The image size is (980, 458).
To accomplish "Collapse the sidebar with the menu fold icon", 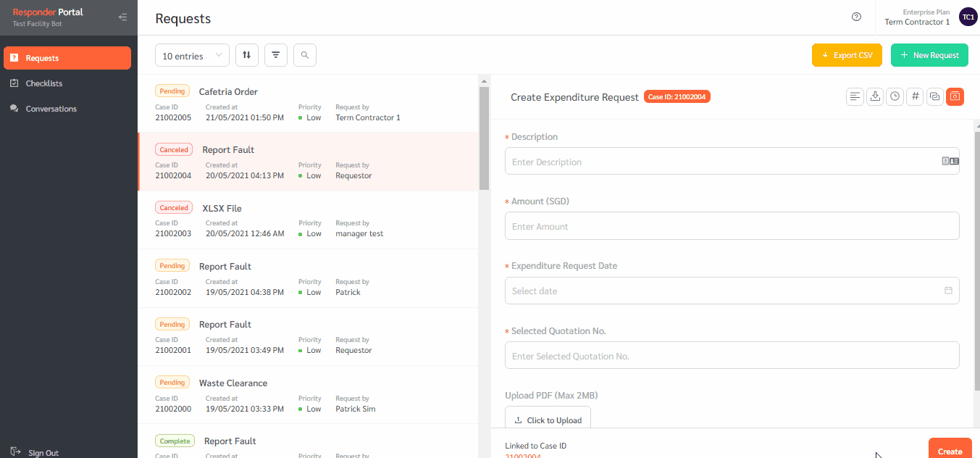I will point(122,17).
